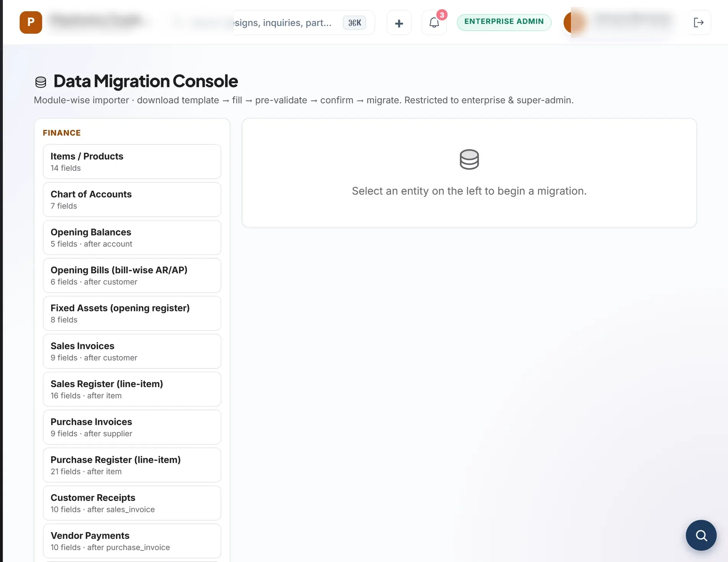Open the floating search magnifier button
Image resolution: width=728 pixels, height=562 pixels.
701,535
